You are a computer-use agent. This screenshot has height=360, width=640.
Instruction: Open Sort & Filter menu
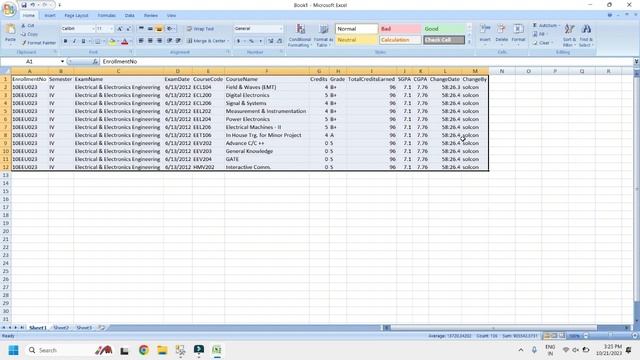[x=569, y=35]
